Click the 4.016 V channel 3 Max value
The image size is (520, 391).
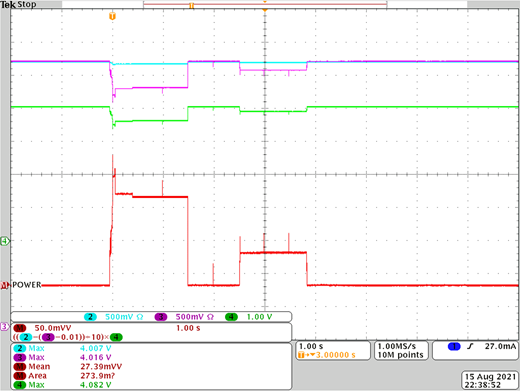[x=96, y=357]
